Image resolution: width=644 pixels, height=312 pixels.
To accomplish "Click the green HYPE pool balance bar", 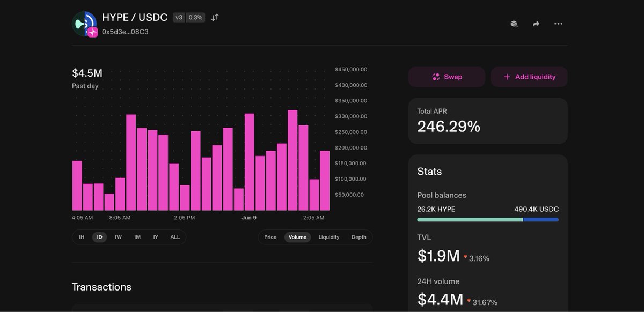I will coord(470,220).
